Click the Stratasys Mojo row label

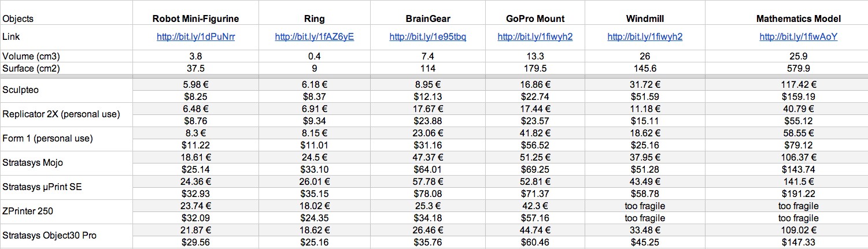click(x=33, y=162)
